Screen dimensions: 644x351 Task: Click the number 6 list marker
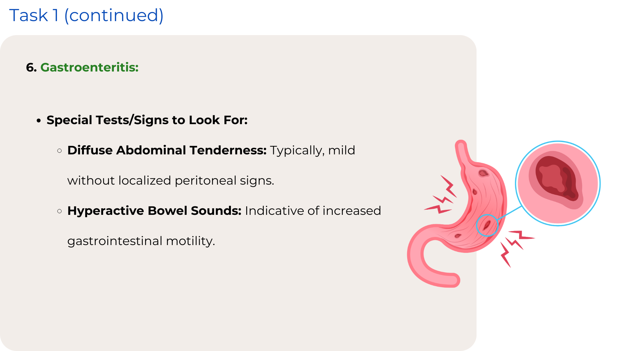[x=31, y=67]
